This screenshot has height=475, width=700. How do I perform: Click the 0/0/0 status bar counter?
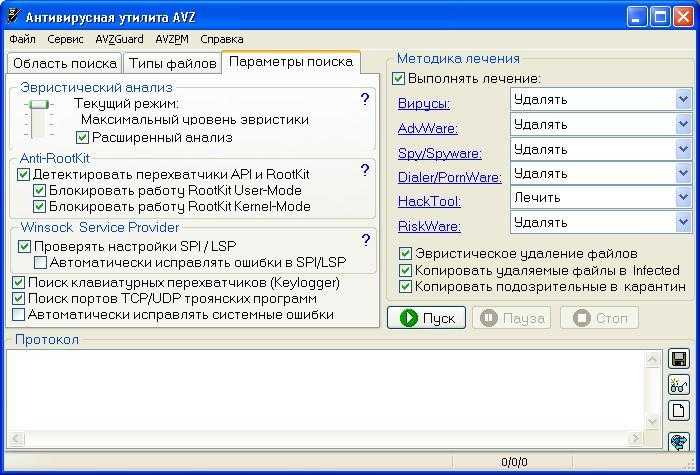[513, 462]
